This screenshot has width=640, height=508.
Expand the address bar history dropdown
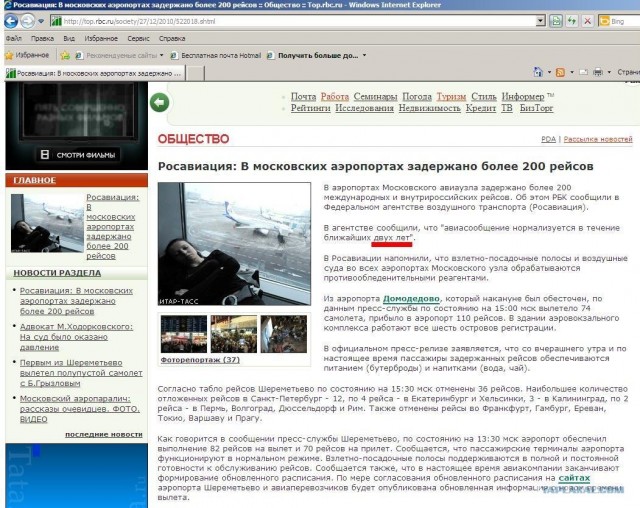click(x=540, y=21)
